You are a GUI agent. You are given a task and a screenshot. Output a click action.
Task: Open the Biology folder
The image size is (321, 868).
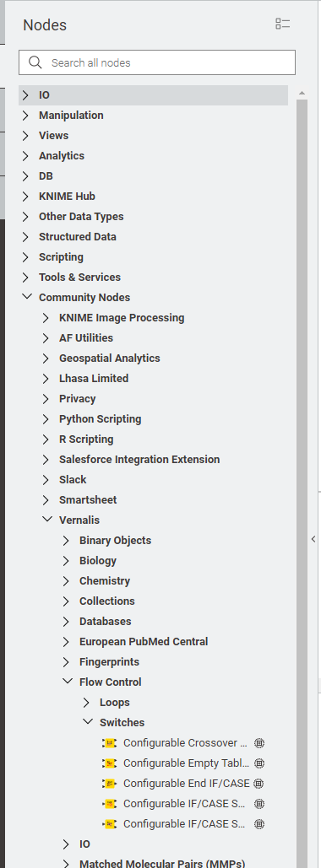(98, 561)
